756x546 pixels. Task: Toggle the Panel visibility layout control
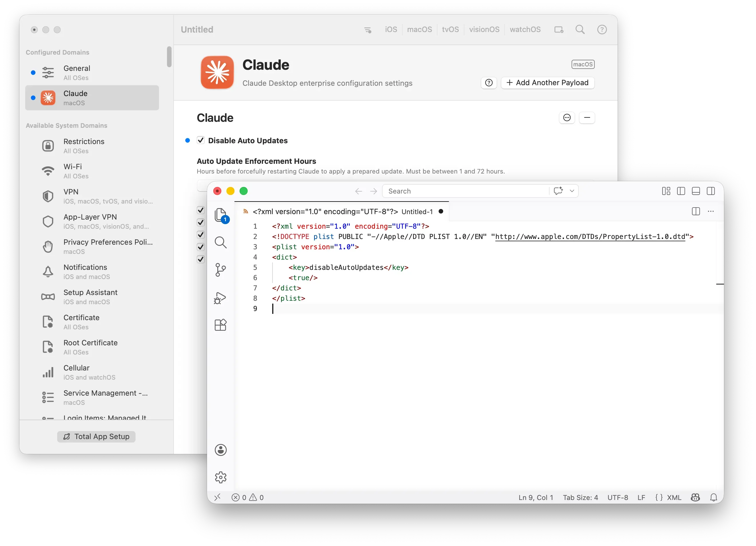(696, 191)
